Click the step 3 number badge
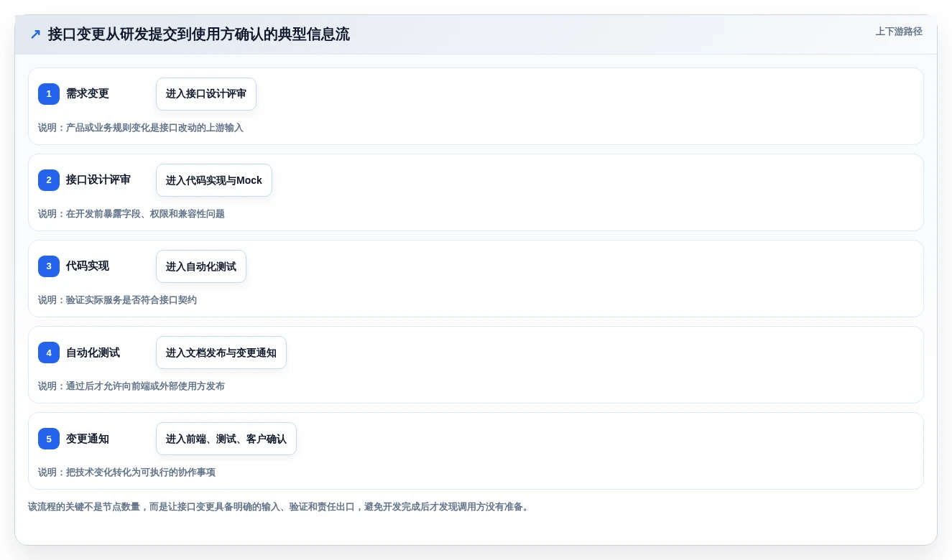Viewport: 952px width, 560px height. [x=49, y=266]
